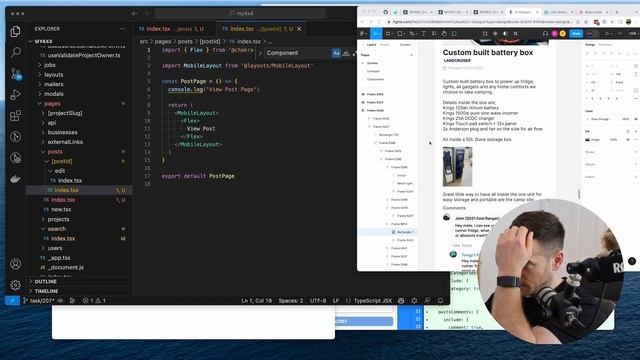This screenshot has height=360, width=640.
Task: Open the Prototype tab in Figma right panel
Action: coord(605,44)
